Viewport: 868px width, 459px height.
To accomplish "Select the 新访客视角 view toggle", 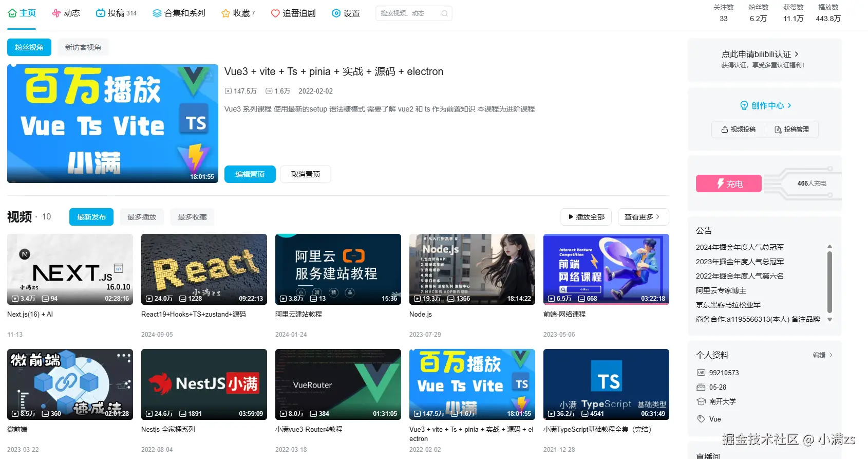I will (x=83, y=47).
